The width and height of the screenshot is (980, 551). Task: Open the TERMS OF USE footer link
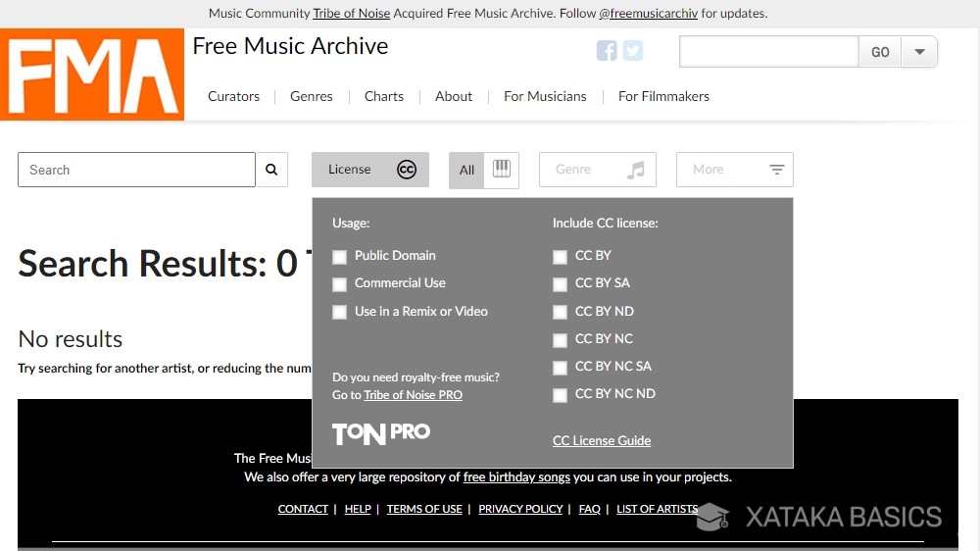pyautogui.click(x=424, y=509)
